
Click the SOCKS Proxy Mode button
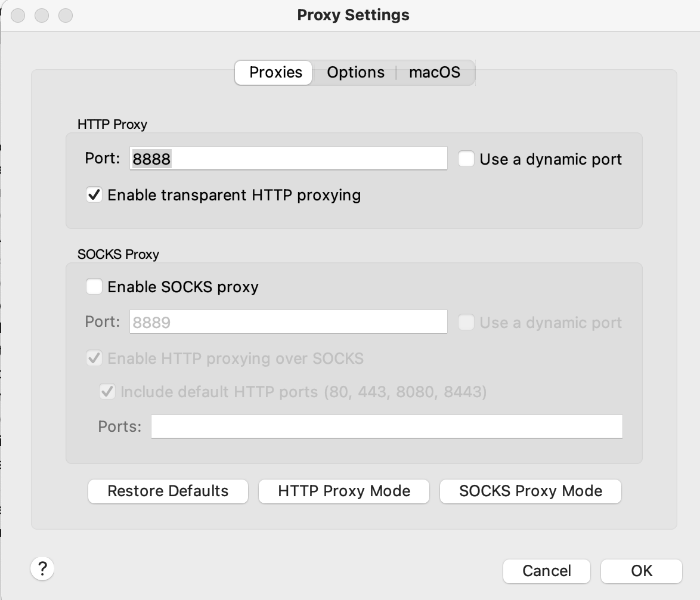point(530,491)
